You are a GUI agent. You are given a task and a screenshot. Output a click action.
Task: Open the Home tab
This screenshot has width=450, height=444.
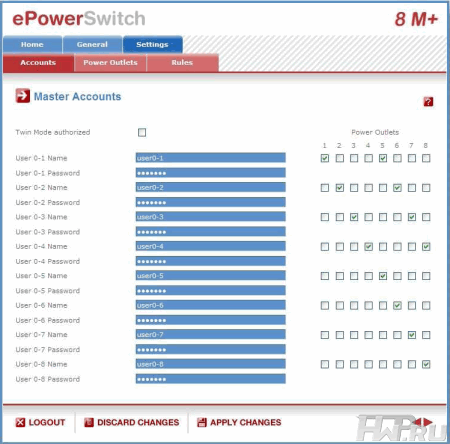coord(32,45)
